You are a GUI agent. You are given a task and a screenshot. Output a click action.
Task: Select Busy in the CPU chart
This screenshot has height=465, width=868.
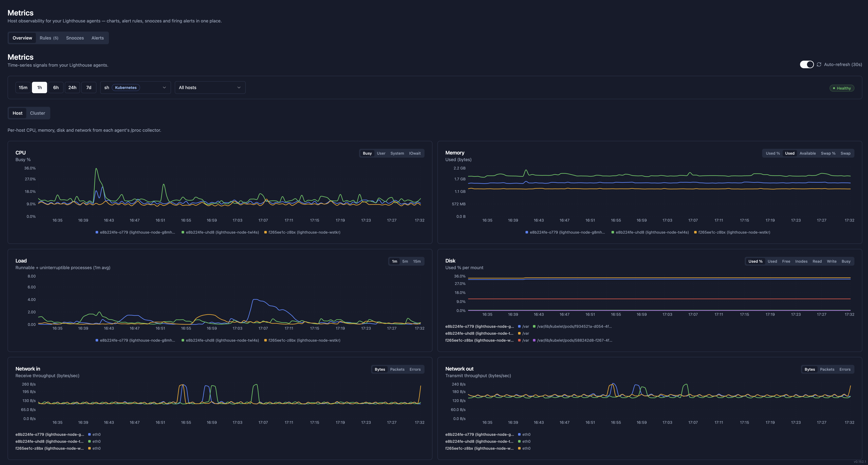point(367,153)
